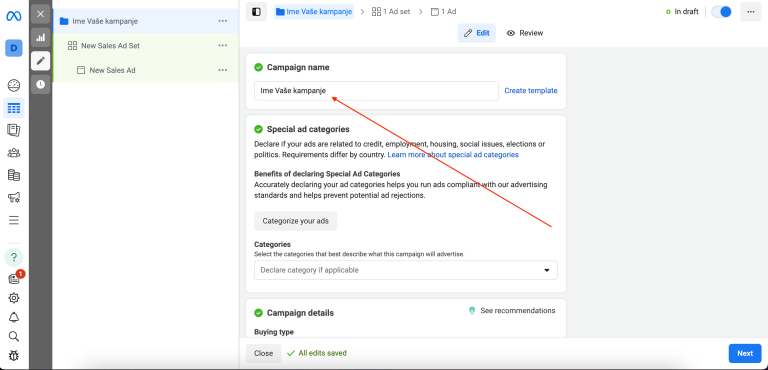Open Learn more about special ad categories
The image size is (768, 370).
[453, 155]
